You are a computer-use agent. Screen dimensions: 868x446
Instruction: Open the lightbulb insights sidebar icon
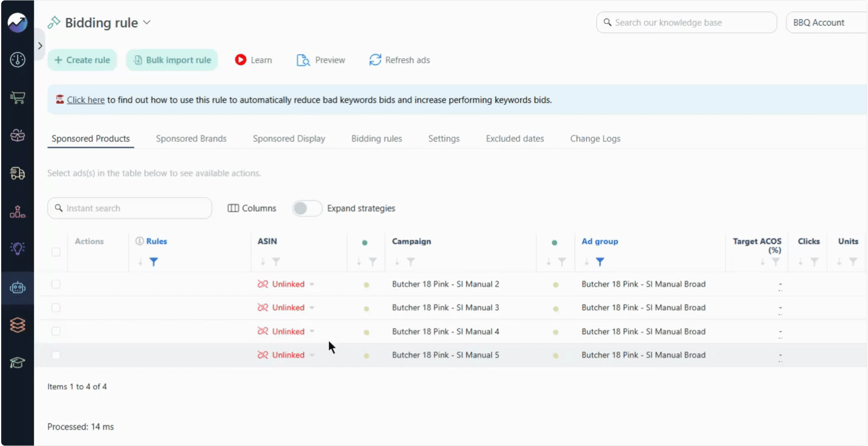click(x=17, y=249)
